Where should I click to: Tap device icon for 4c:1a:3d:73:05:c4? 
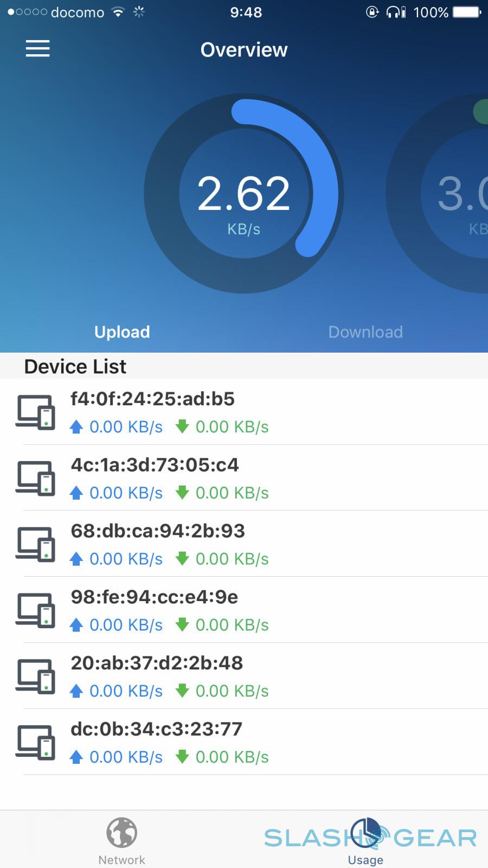tap(35, 478)
